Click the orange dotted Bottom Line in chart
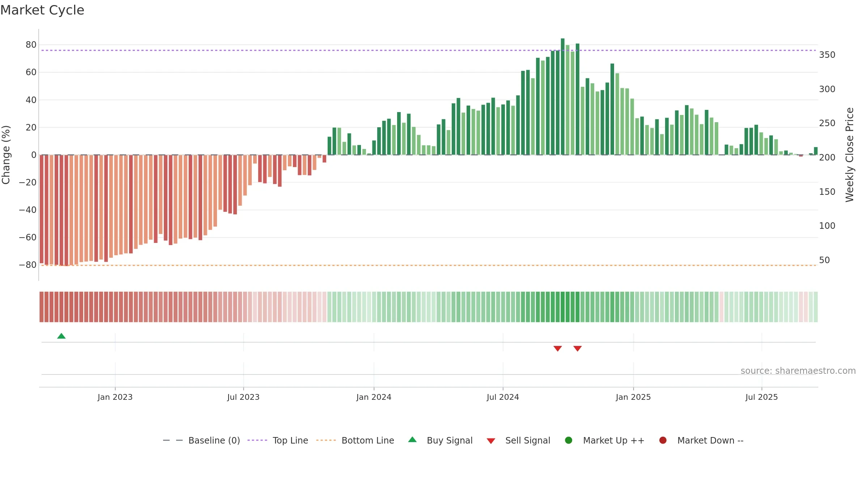This screenshot has height=488, width=868. coord(429,265)
